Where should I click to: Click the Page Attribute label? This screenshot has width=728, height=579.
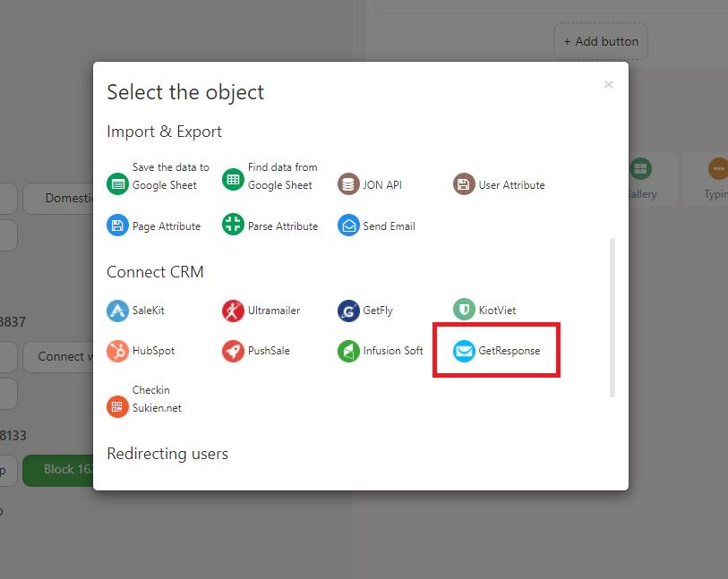coord(167,226)
